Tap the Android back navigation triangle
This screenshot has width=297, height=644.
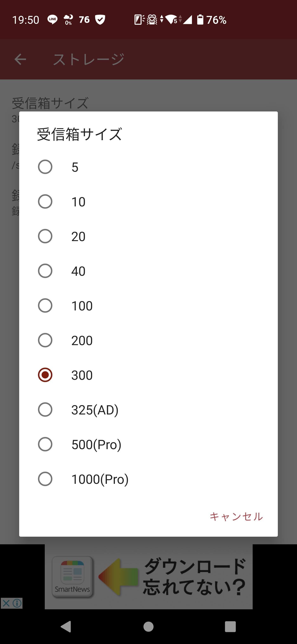(x=66, y=626)
